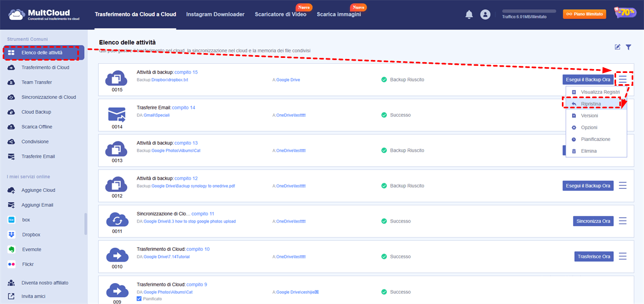Open the task filter funnel icon

(628, 47)
